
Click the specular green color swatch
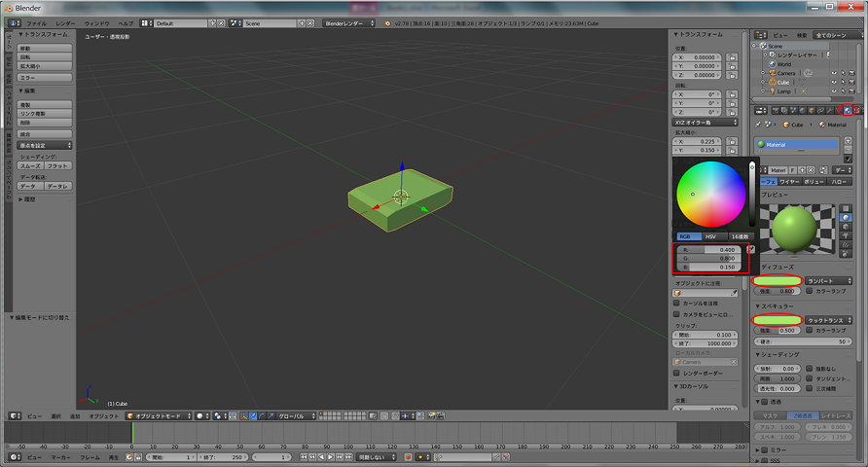[778, 319]
